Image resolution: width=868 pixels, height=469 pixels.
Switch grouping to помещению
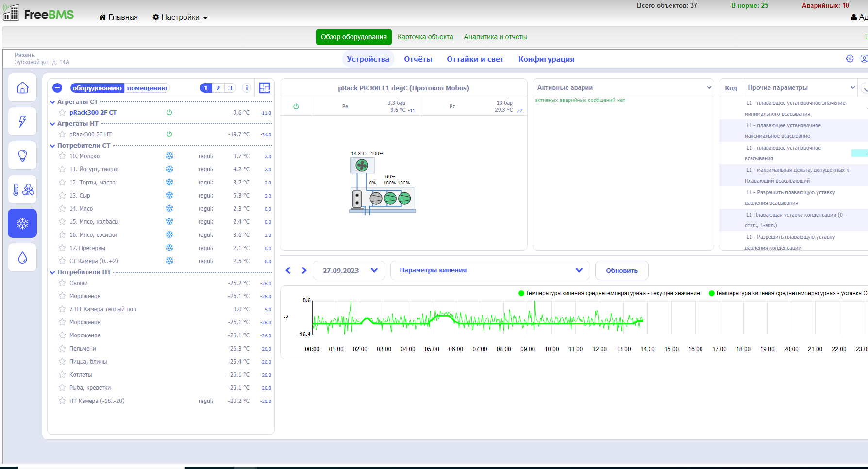[x=147, y=88]
